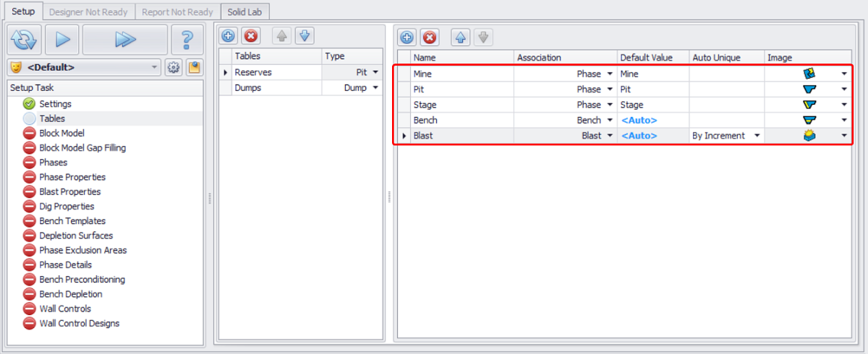This screenshot has width=868, height=354.
Task: Open Image dropdown arrow for Blast row
Action: [x=844, y=136]
